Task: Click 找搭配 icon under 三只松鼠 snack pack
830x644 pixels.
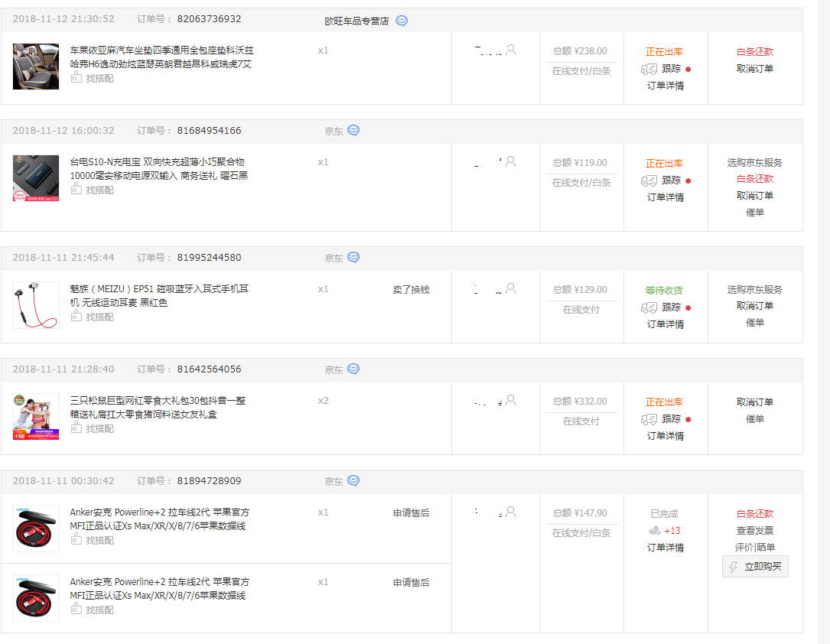Action: [76, 428]
